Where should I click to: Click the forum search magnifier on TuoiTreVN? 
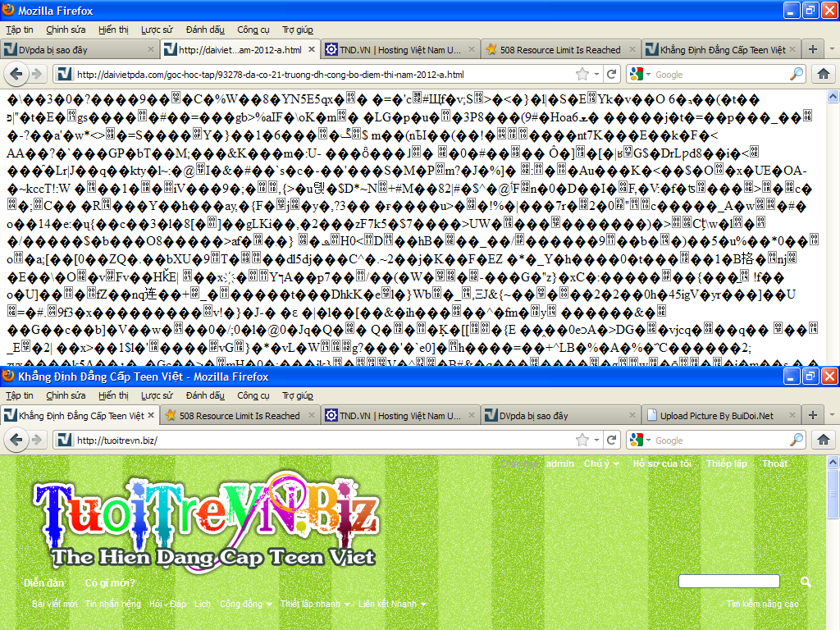pyautogui.click(x=805, y=582)
